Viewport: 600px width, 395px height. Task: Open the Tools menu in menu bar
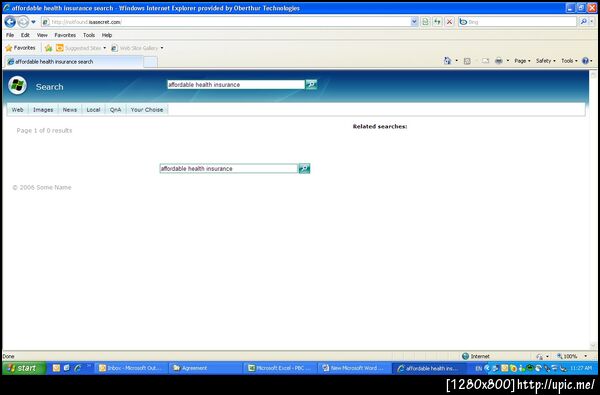[89, 35]
